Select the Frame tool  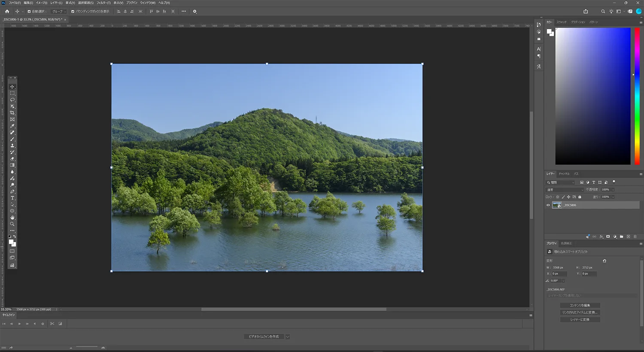click(x=12, y=119)
